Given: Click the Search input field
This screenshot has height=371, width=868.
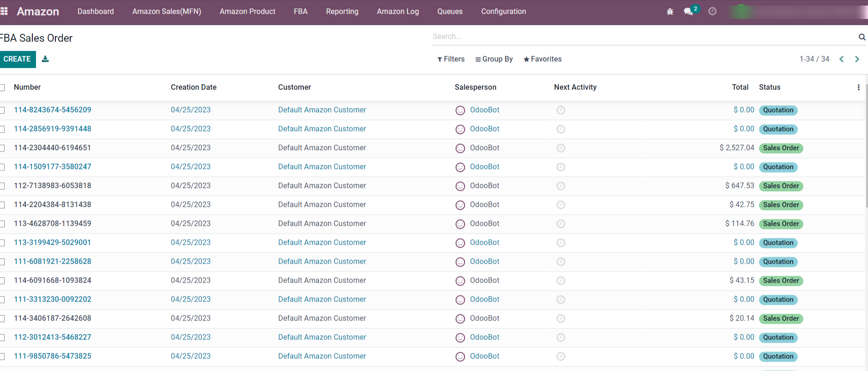Looking at the screenshot, I should (644, 36).
